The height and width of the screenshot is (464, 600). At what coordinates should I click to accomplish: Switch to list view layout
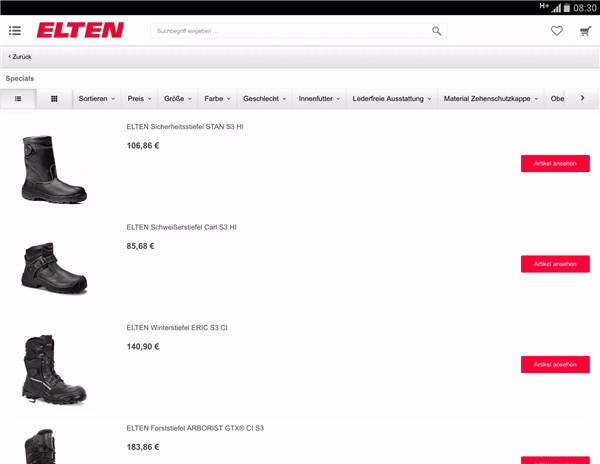pos(18,99)
